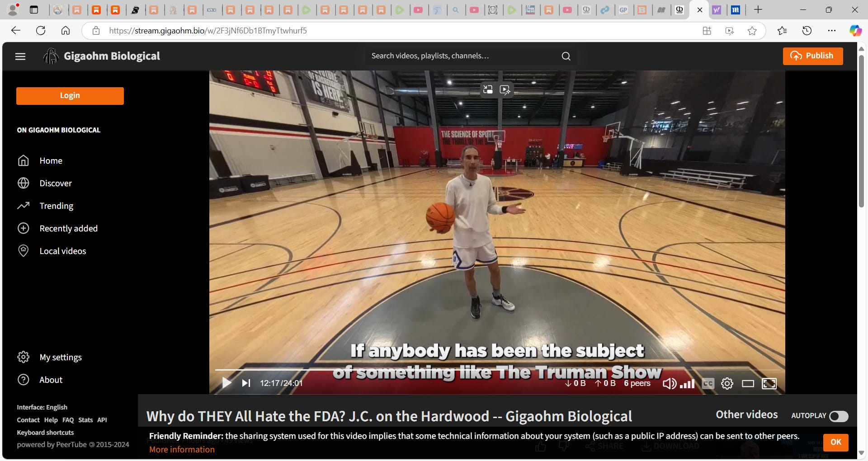Click the orange Login button
Image resolution: width=868 pixels, height=461 pixels.
point(70,96)
